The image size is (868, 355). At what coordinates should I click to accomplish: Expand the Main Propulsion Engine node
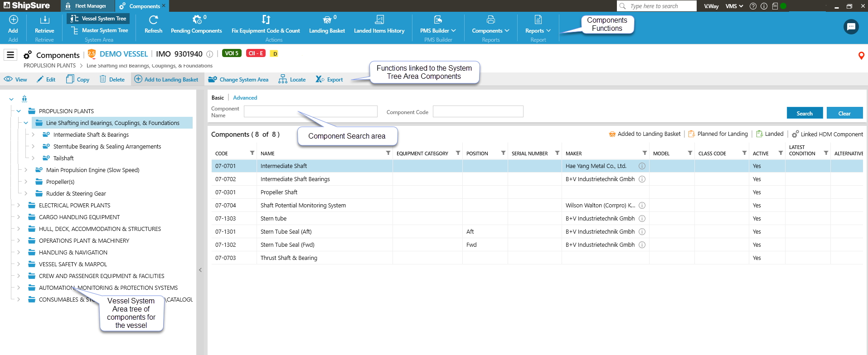click(26, 170)
